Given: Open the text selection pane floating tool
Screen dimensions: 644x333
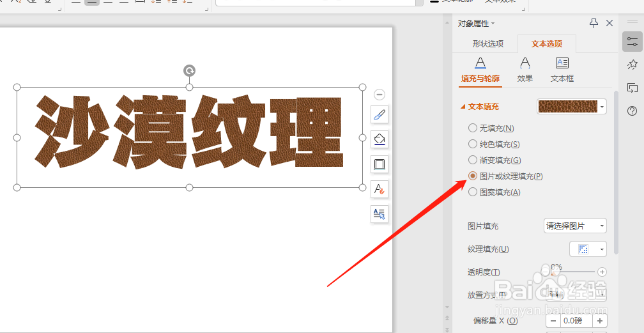Looking at the screenshot, I should (x=379, y=213).
